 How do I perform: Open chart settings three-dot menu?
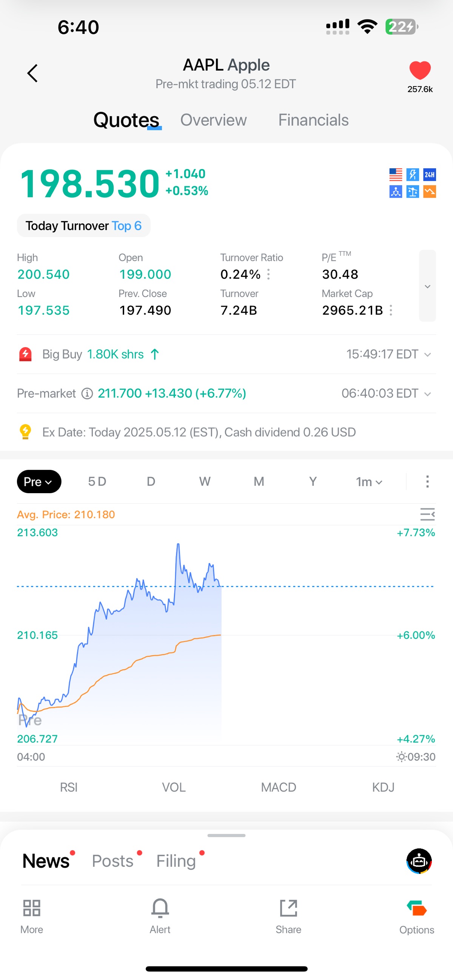point(427,482)
